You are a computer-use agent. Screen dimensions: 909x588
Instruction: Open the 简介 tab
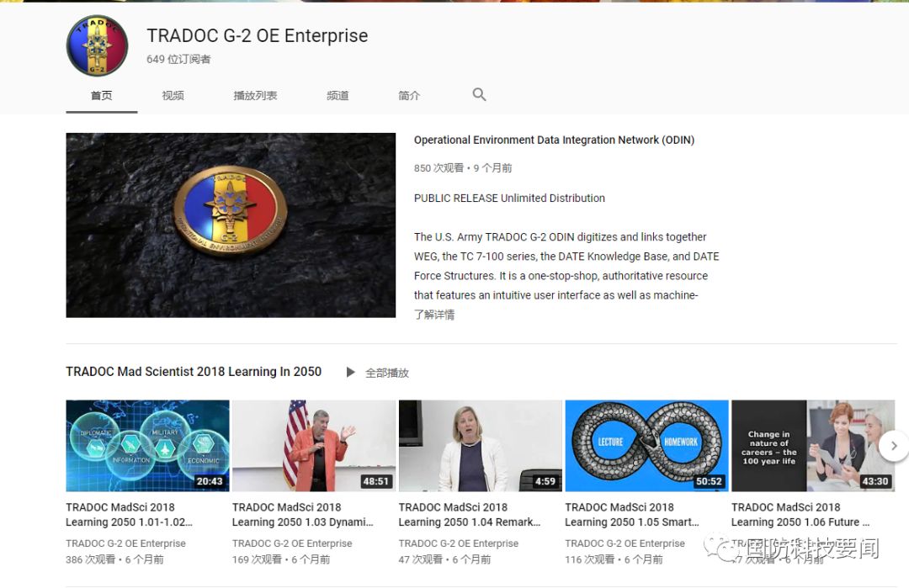pos(409,96)
